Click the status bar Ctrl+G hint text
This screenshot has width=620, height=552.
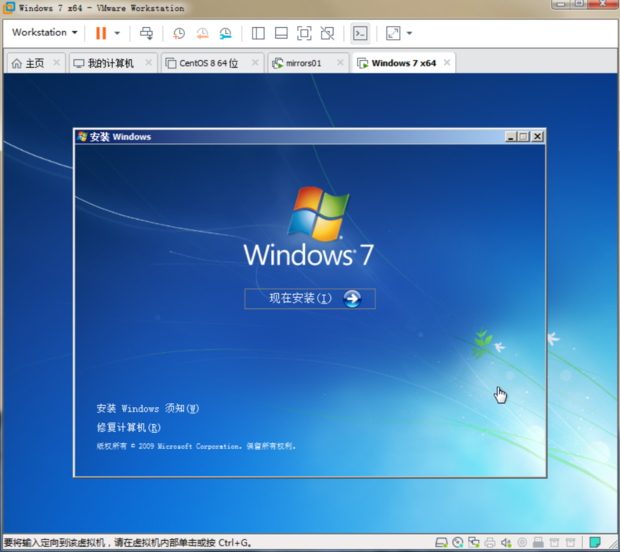tap(128, 543)
